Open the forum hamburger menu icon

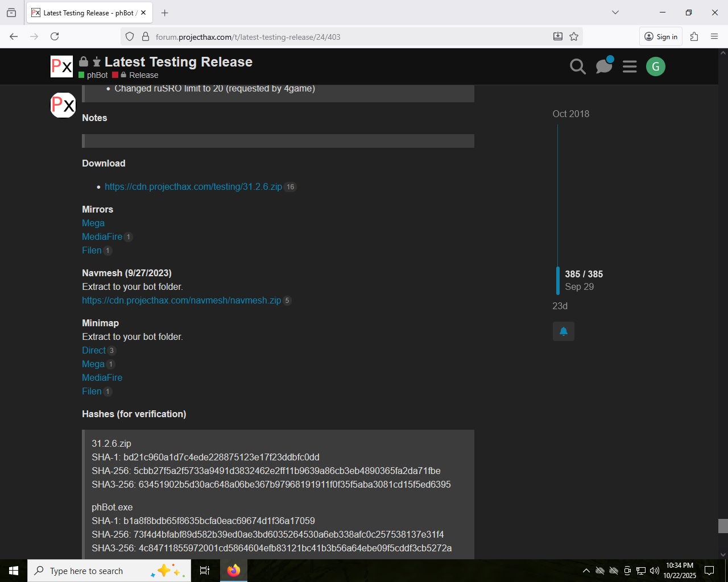(x=630, y=67)
